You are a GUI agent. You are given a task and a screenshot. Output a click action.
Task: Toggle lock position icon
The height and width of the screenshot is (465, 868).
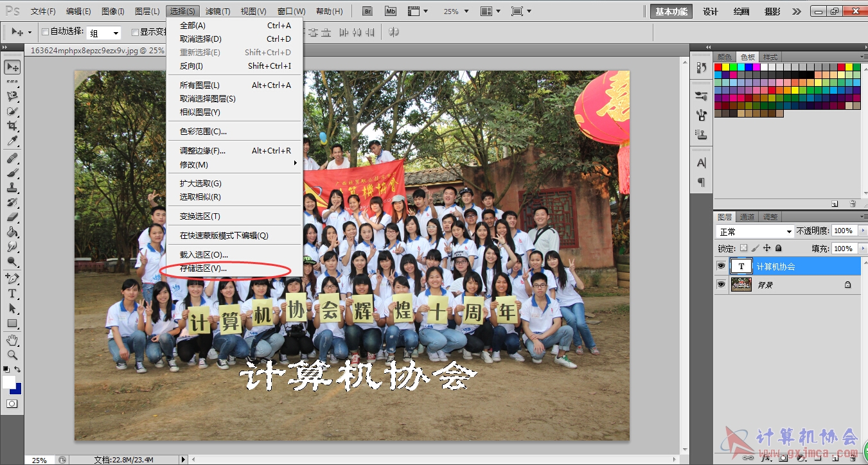pyautogui.click(x=766, y=248)
